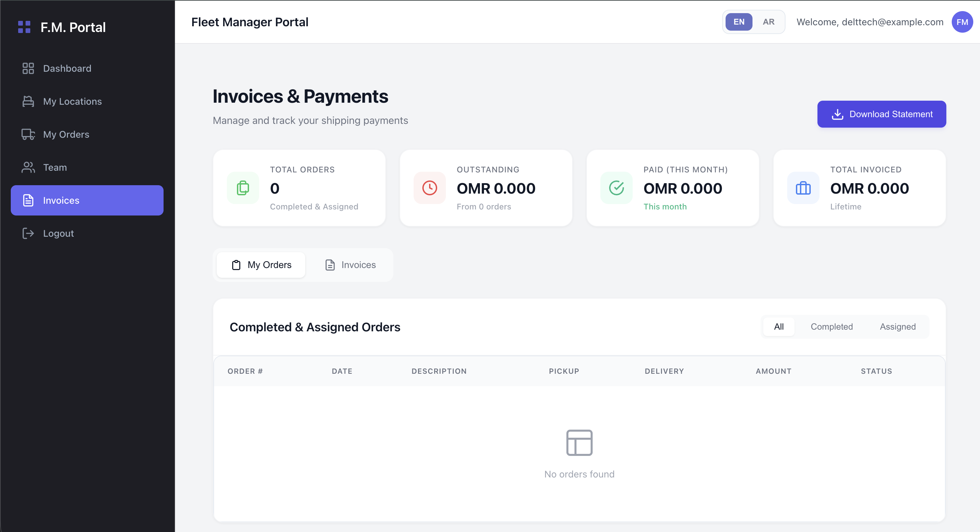Switch language to EN
This screenshot has height=532, width=980.
click(739, 22)
